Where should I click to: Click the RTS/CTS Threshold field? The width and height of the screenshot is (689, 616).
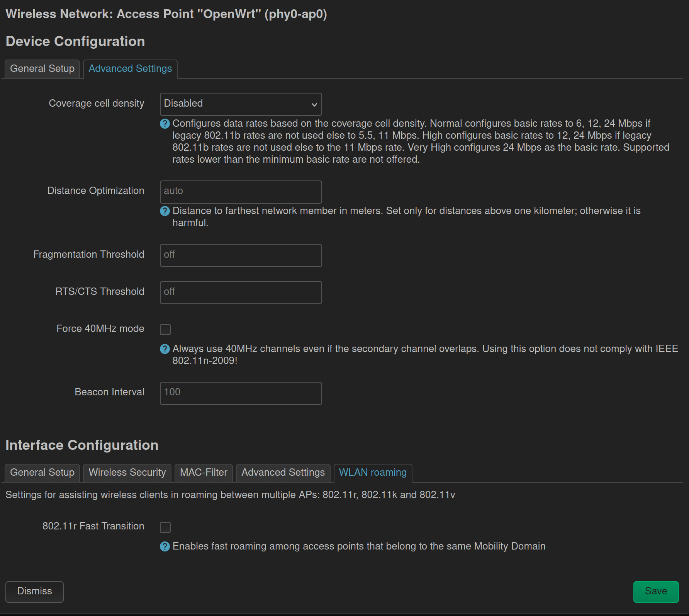pos(241,292)
